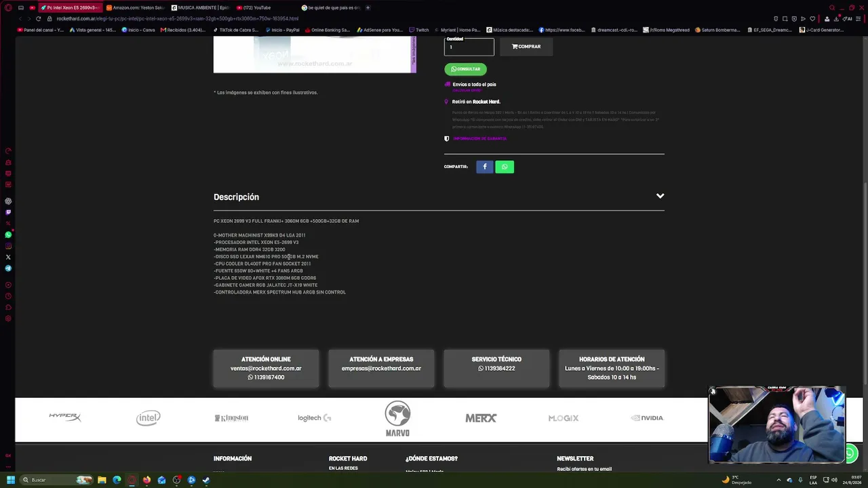Click the green CONSULTAR WhatsApp button
The image size is (868, 488).
(x=465, y=69)
